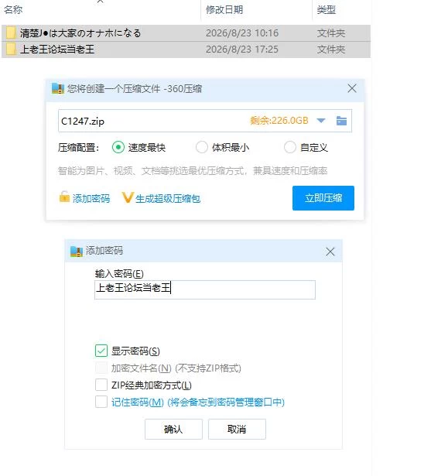Click the padlock icon next to 添加密码
The width and height of the screenshot is (448, 476).
point(64,197)
